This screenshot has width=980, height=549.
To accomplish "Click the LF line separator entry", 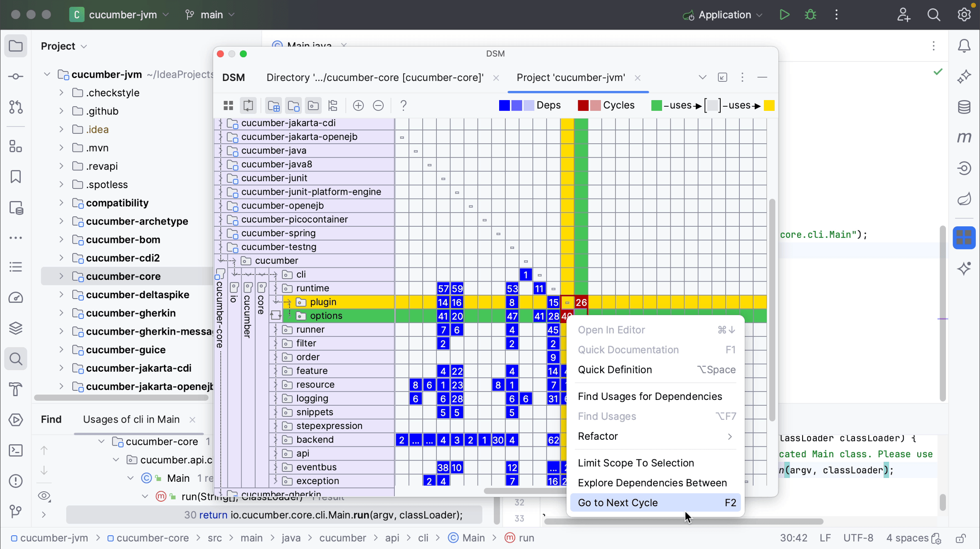I will pos(825,538).
